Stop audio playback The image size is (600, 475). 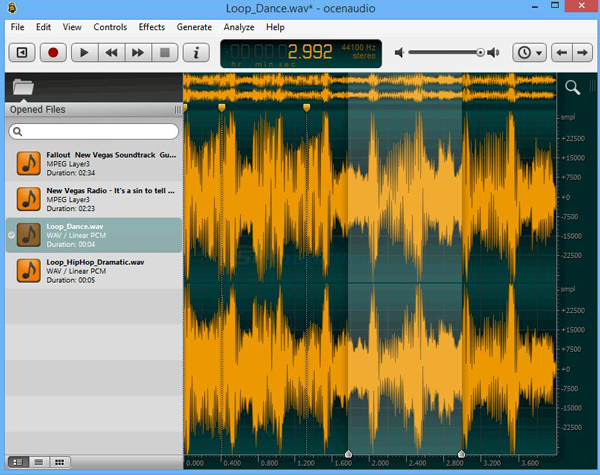(167, 52)
